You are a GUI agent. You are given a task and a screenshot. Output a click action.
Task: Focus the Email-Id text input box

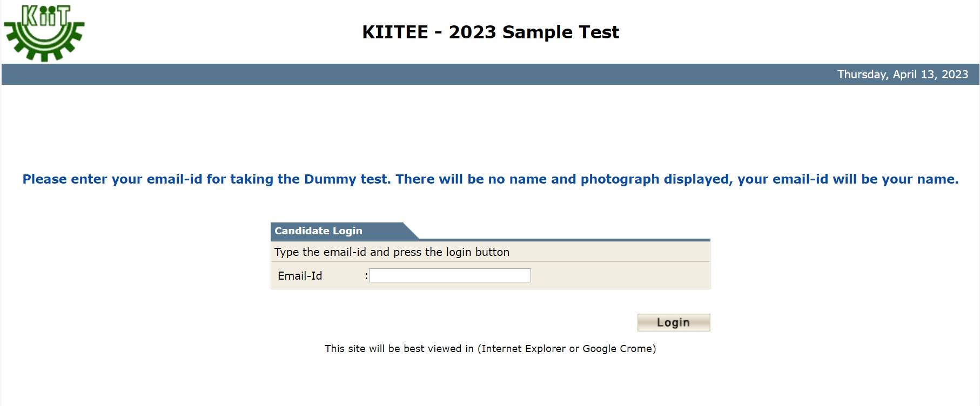(449, 276)
